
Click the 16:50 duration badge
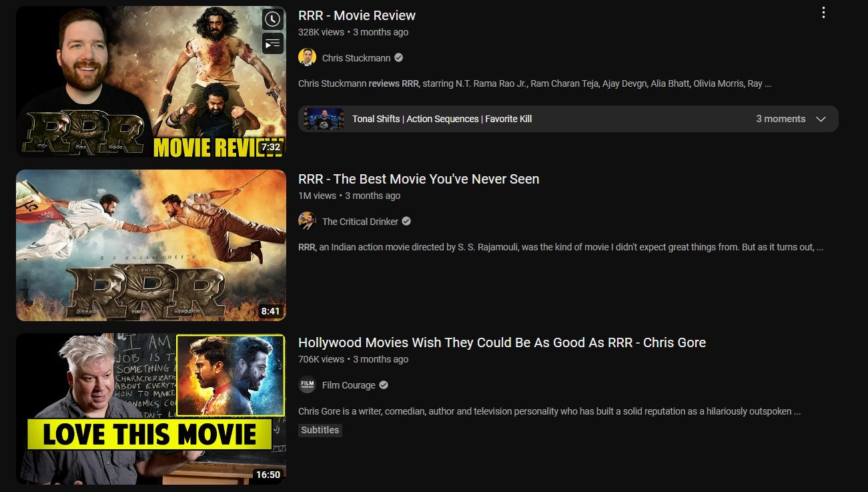(268, 475)
